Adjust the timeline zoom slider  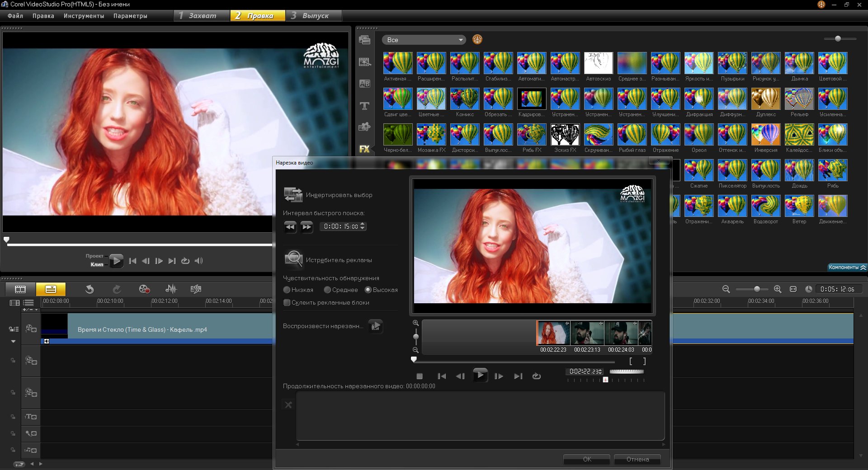click(752, 289)
